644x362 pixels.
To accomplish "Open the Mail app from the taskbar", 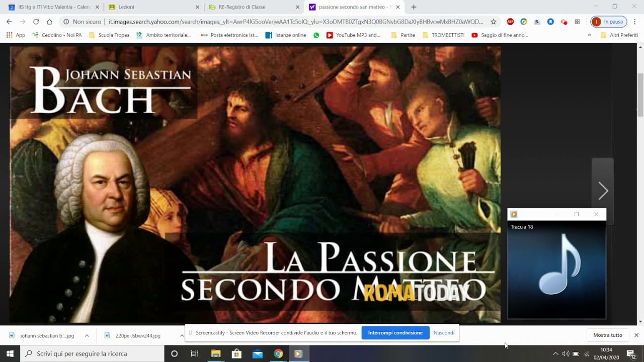I will (x=257, y=353).
